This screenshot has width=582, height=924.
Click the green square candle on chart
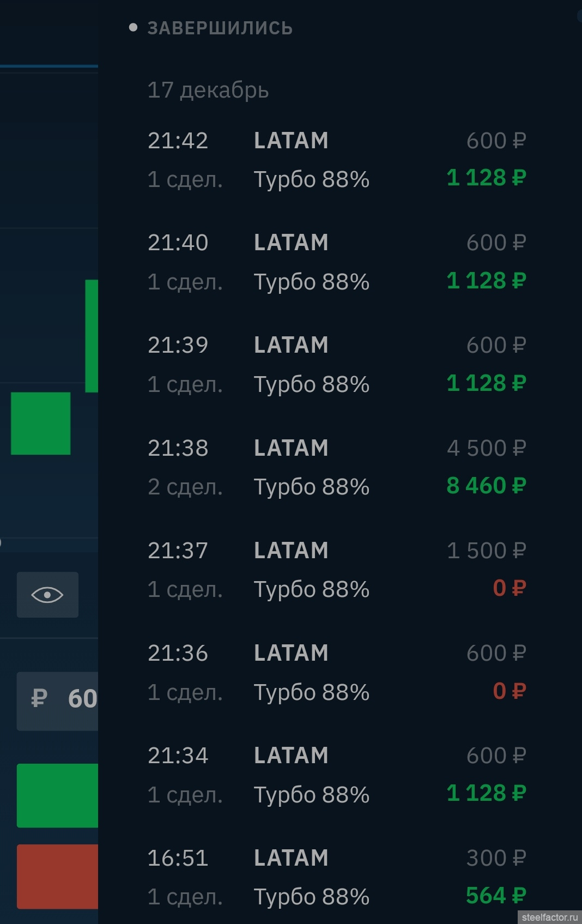click(41, 424)
